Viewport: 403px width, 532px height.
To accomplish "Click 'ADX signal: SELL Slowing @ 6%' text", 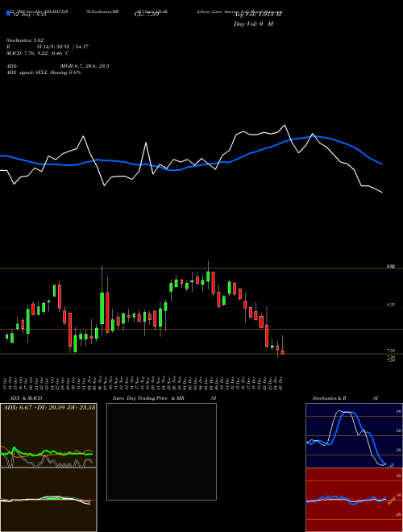I will [x=44, y=73].
